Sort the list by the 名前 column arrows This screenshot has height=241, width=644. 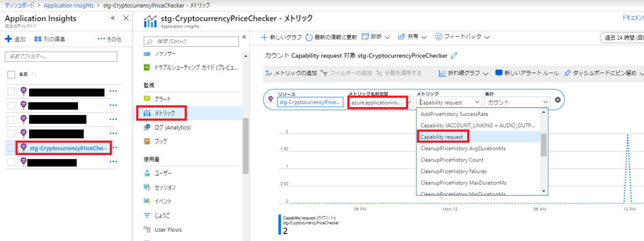coord(35,74)
